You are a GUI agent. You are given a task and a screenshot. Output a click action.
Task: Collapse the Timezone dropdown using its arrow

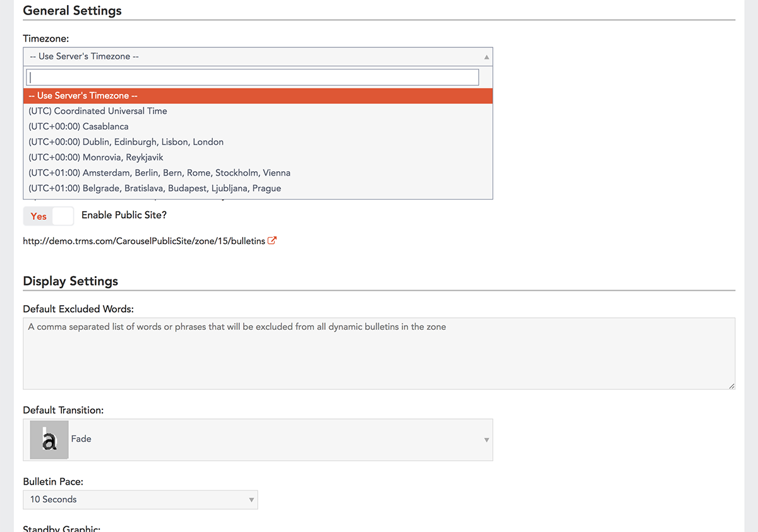pos(486,57)
